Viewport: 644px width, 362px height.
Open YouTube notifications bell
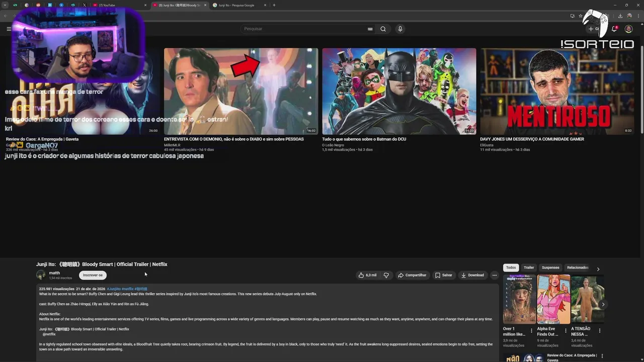click(x=614, y=29)
